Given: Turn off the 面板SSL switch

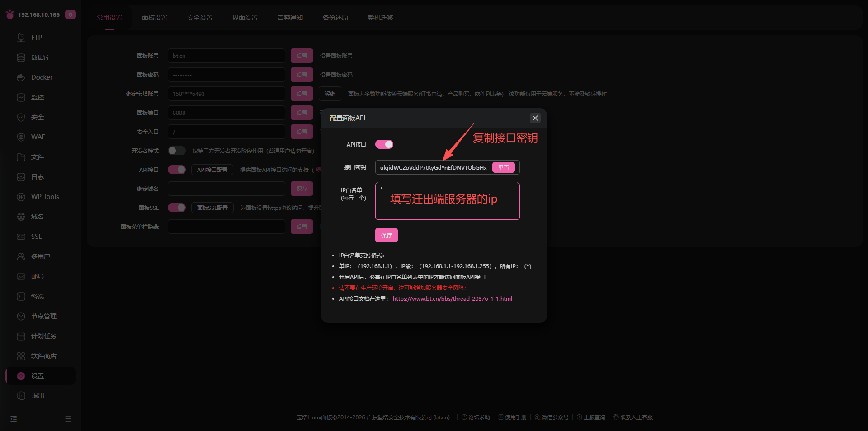Looking at the screenshot, I should click(177, 208).
